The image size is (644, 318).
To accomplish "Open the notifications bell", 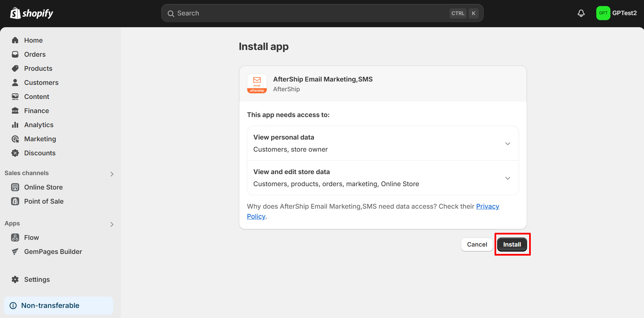I will tap(581, 13).
